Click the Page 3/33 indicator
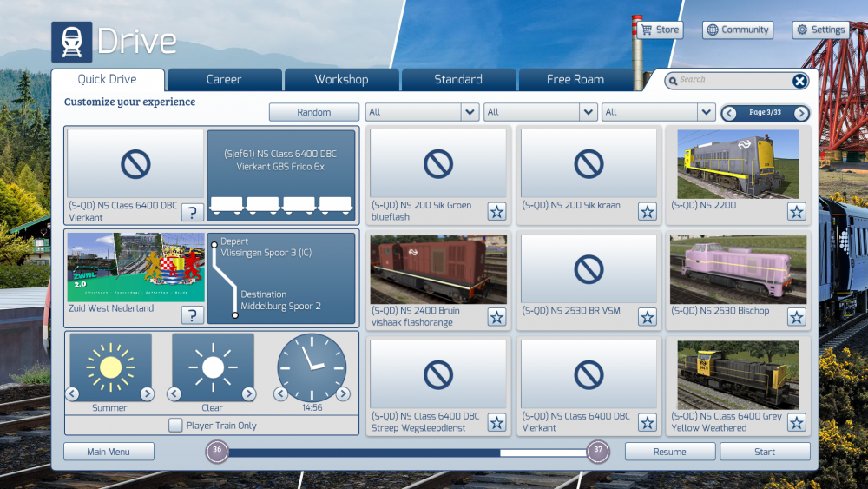This screenshot has height=489, width=868. tap(765, 112)
